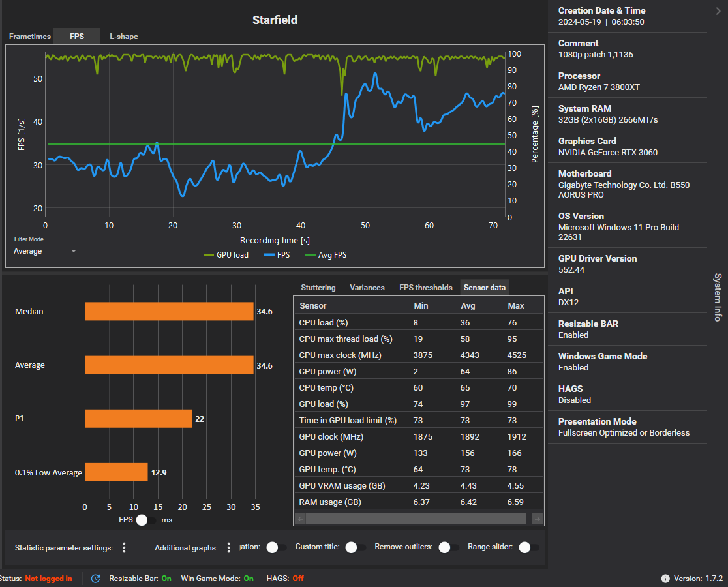Select the Sensor data tab
This screenshot has width=728, height=587.
(x=484, y=288)
